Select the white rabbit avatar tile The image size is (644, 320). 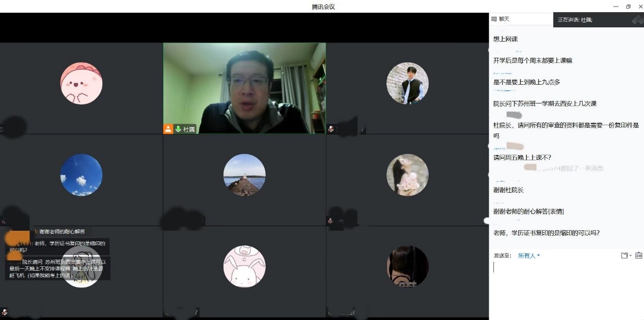tap(244, 266)
